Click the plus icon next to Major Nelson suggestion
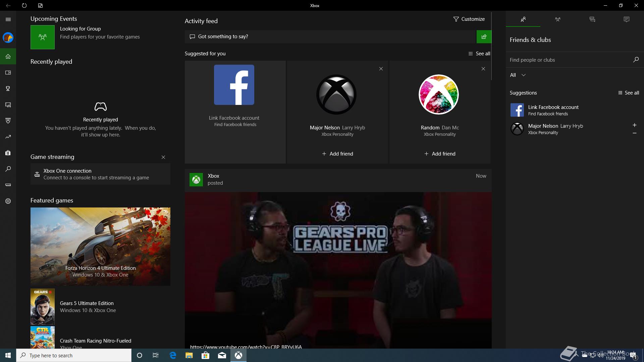 pos(634,125)
